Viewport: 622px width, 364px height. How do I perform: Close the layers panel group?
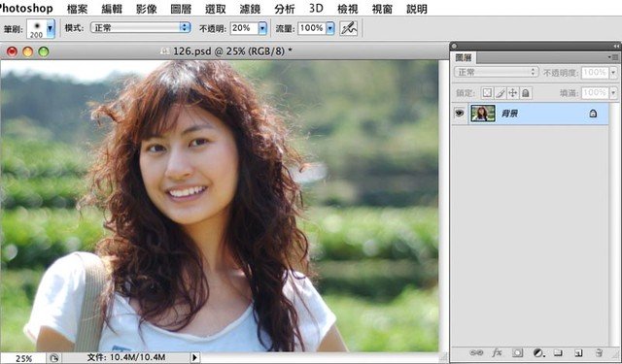455,46
